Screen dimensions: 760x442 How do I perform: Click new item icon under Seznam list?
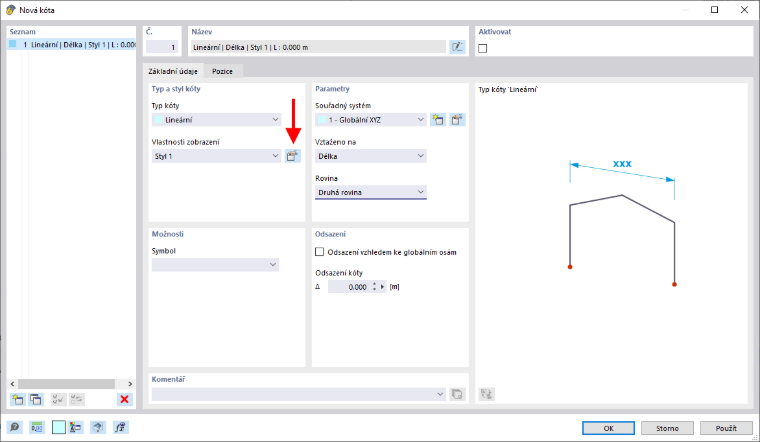click(17, 399)
